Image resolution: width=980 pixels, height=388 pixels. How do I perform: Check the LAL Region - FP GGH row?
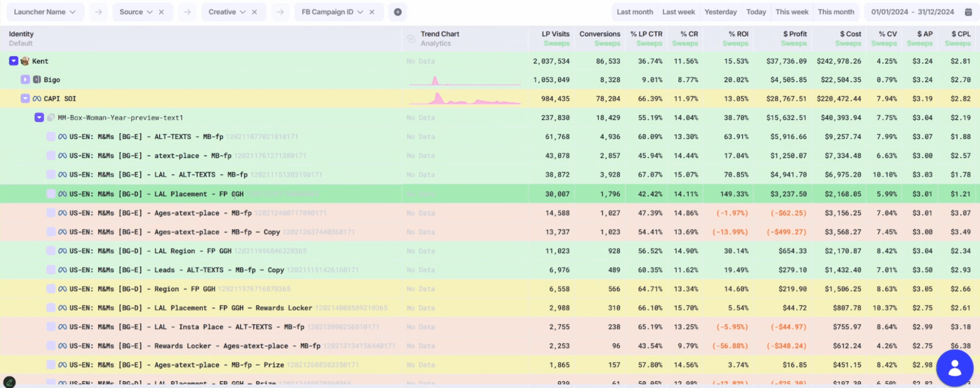(51, 251)
